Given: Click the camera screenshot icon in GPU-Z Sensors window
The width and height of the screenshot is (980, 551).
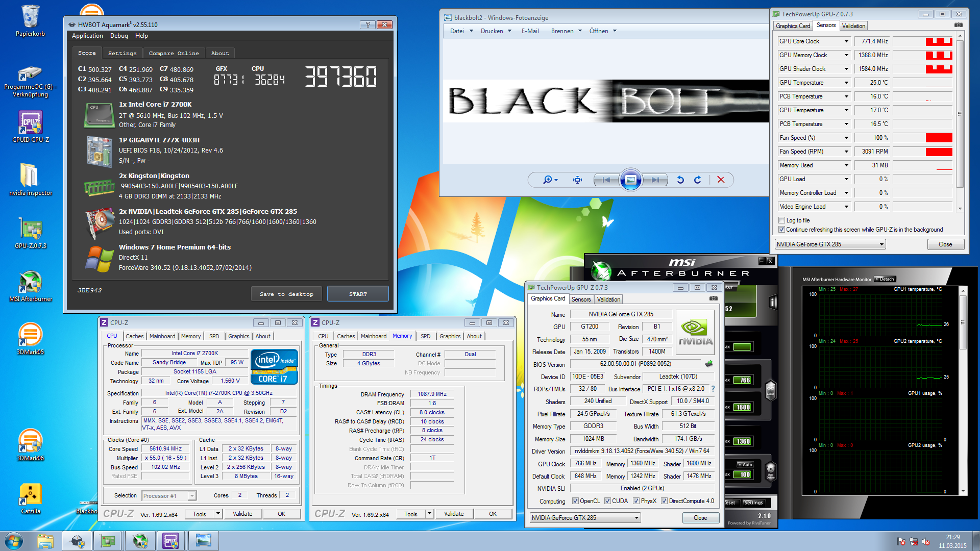Looking at the screenshot, I should coord(959,25).
